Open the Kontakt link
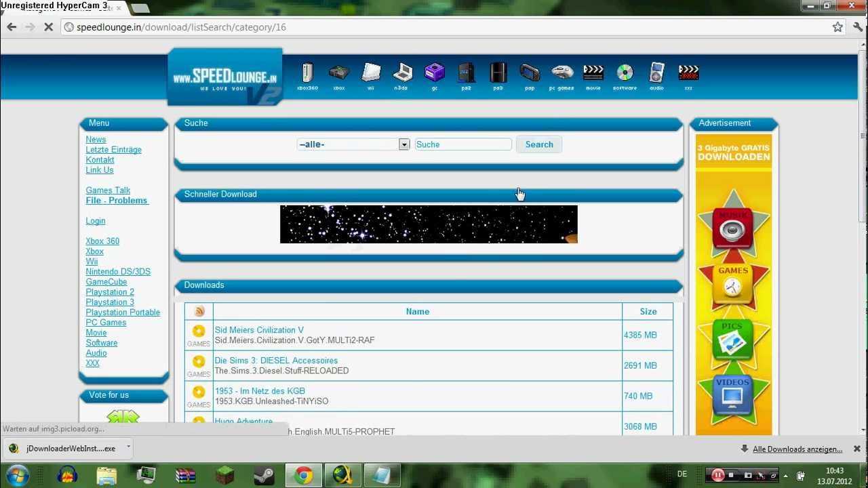This screenshot has width=868, height=488. 100,160
